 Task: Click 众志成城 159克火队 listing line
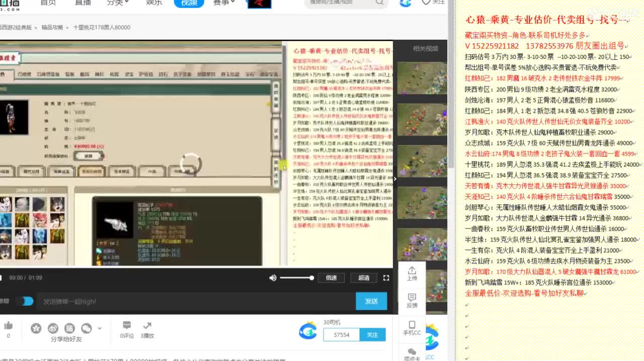tap(550, 143)
